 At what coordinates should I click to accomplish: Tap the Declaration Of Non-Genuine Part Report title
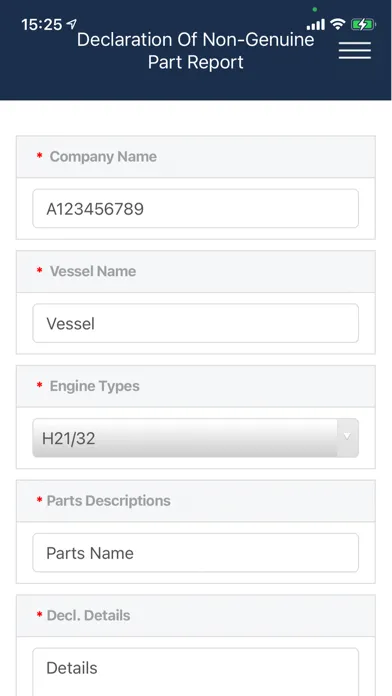tap(196, 51)
